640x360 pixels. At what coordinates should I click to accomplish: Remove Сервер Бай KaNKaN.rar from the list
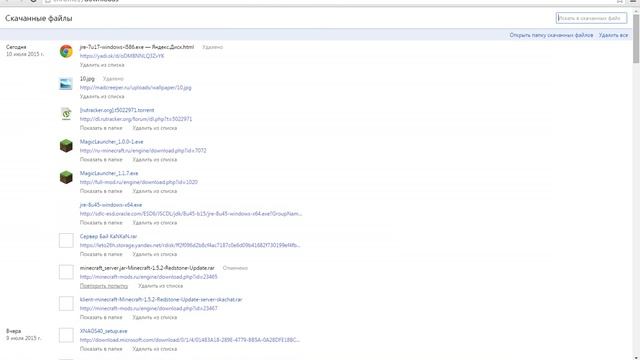155,254
